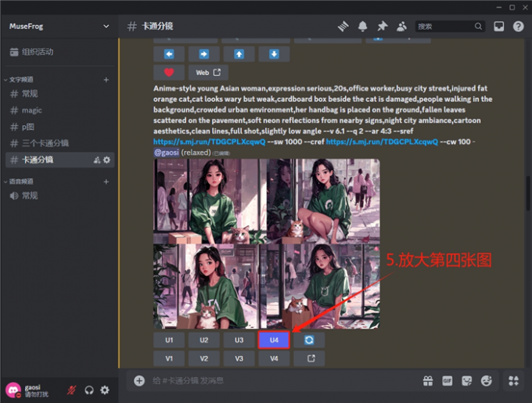Screen dimensions: 532x403
Task: Open the --sref s.mj.run link
Action: 209,142
